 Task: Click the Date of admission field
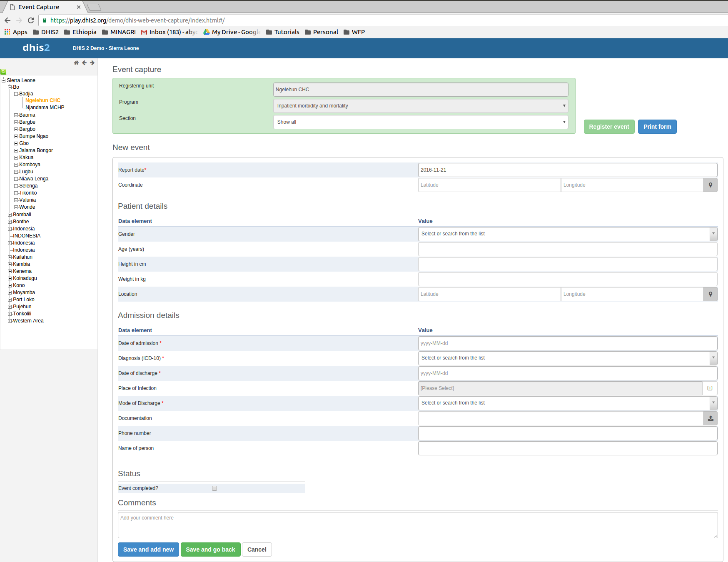click(x=567, y=343)
